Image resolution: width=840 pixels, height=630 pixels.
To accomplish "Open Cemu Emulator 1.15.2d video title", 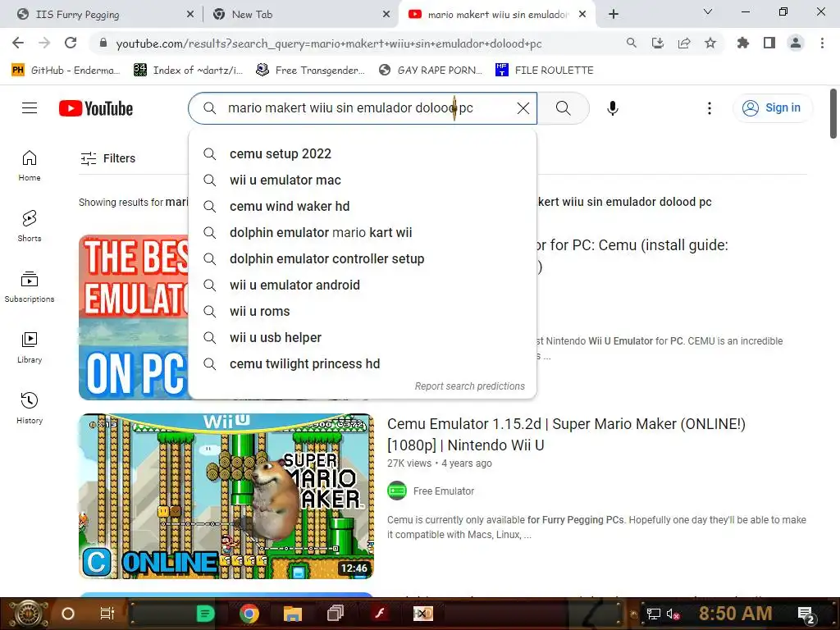I will tap(566, 435).
